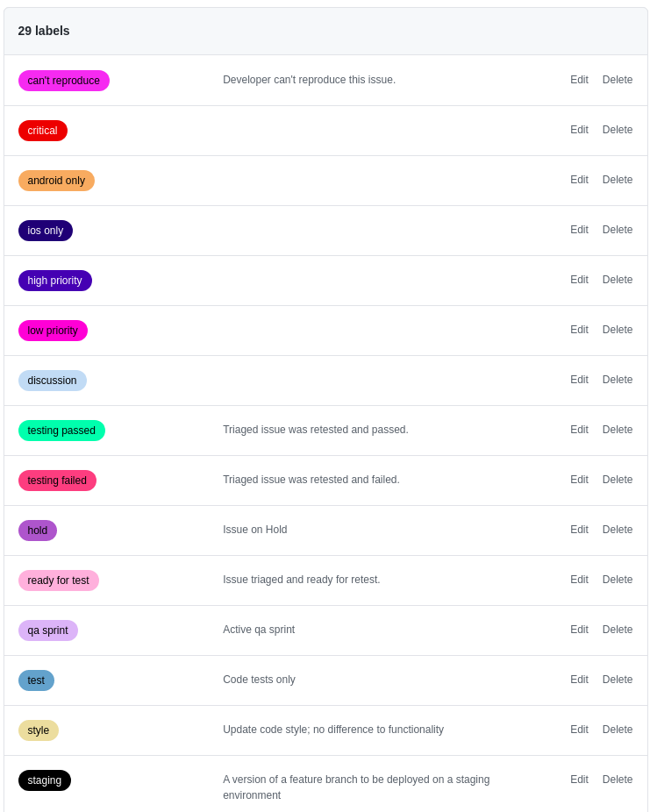Click the "android only" label badge

pyautogui.click(x=56, y=180)
